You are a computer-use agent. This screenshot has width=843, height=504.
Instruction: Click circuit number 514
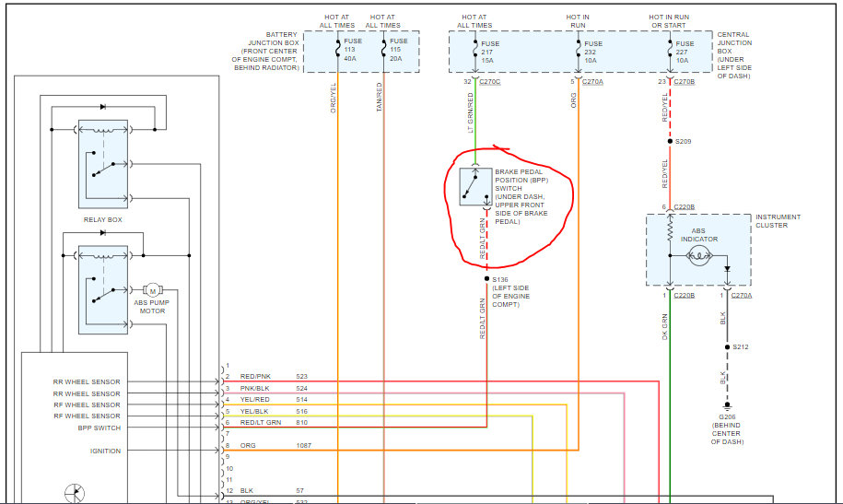tap(301, 400)
